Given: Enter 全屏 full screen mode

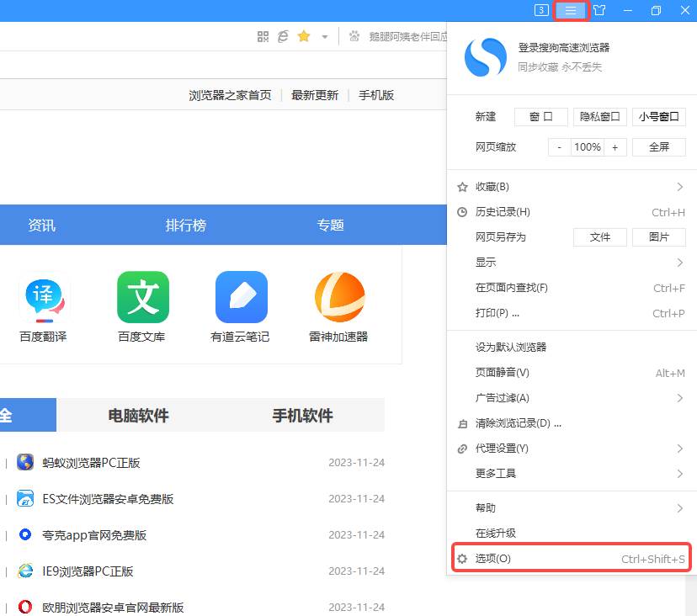Looking at the screenshot, I should [659, 147].
